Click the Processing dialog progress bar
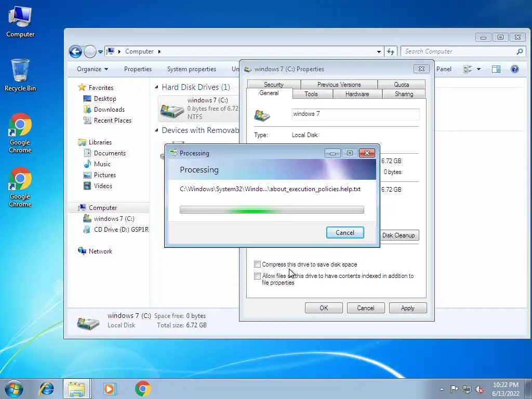The height and width of the screenshot is (399, 532). (x=272, y=210)
